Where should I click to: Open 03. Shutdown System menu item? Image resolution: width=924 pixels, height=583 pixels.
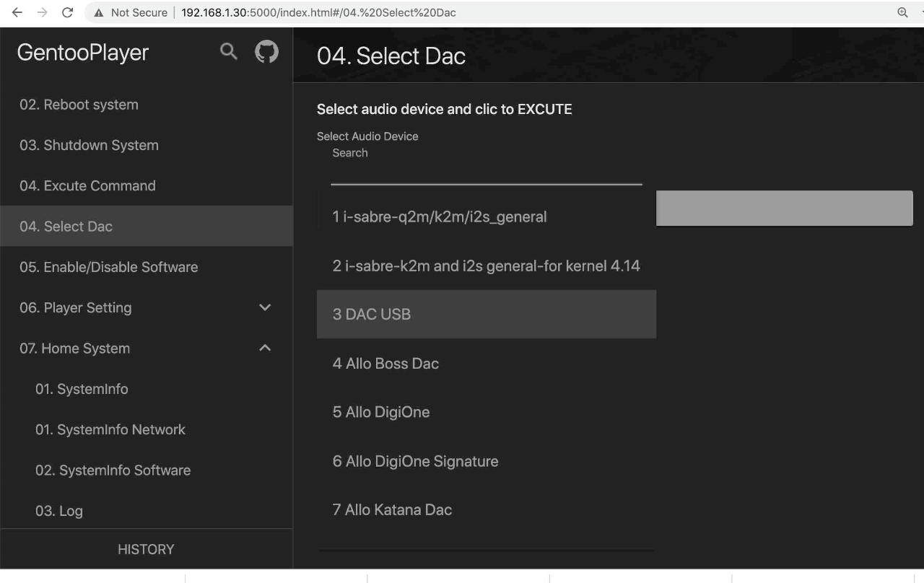[x=147, y=145]
